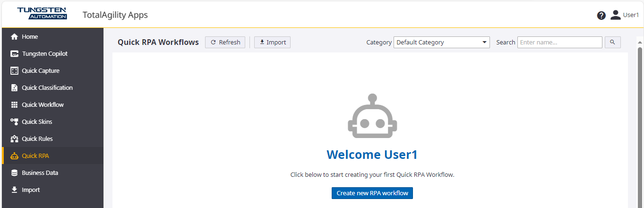Image resolution: width=644 pixels, height=208 pixels.
Task: Click the magnifier search button
Action: click(x=612, y=43)
